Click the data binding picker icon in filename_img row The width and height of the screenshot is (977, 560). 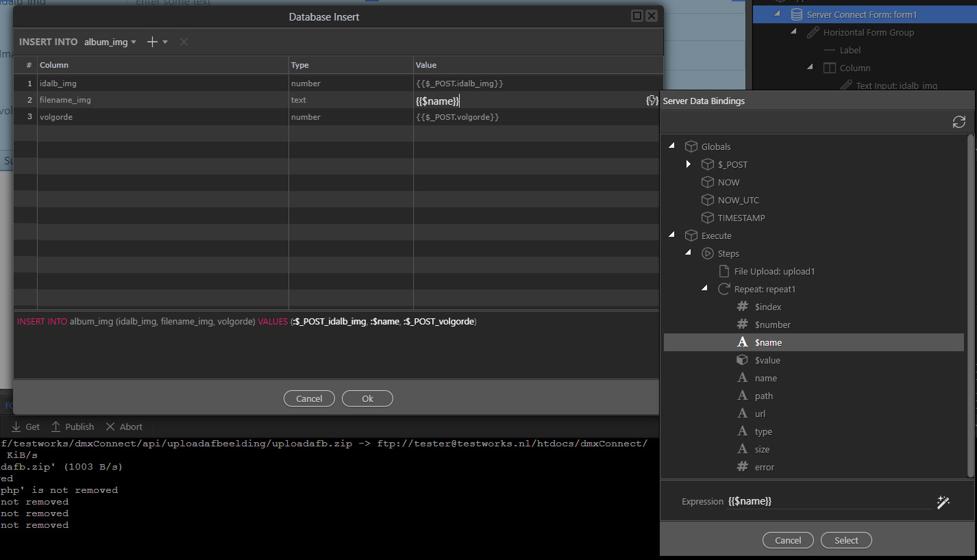point(652,101)
